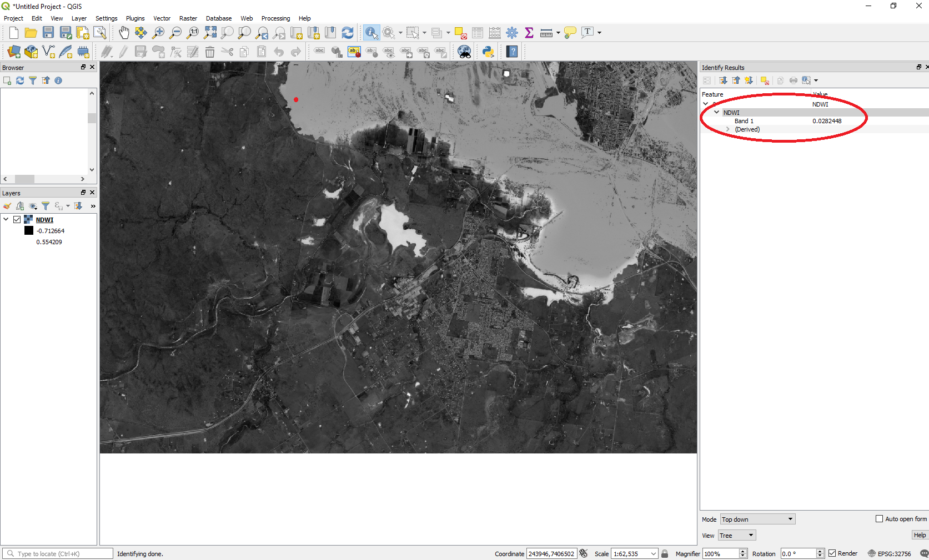
Task: Open the Processing menu
Action: [275, 18]
